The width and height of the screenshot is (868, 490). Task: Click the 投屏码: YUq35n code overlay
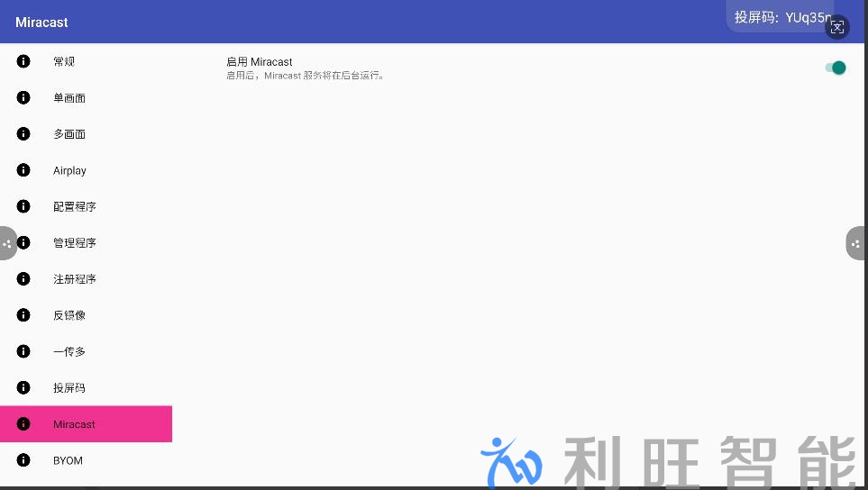(781, 16)
